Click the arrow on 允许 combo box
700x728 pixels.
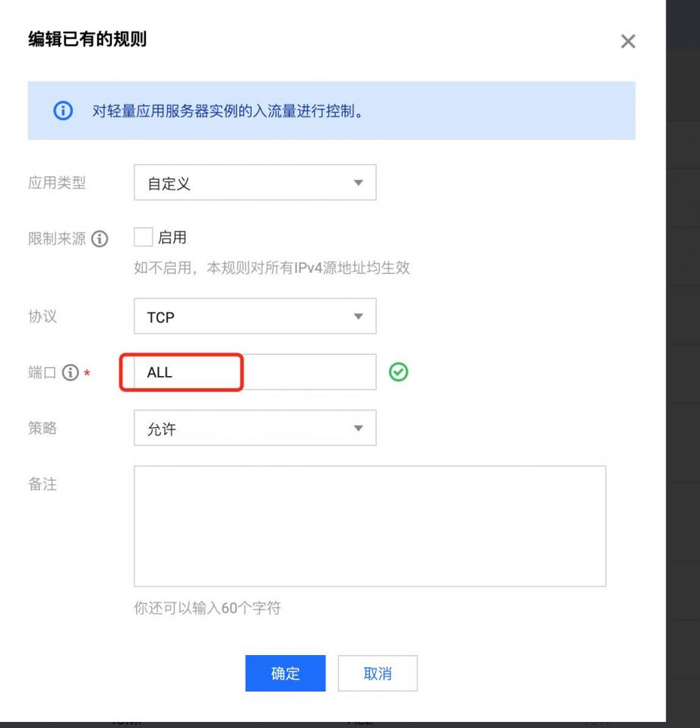[359, 429]
